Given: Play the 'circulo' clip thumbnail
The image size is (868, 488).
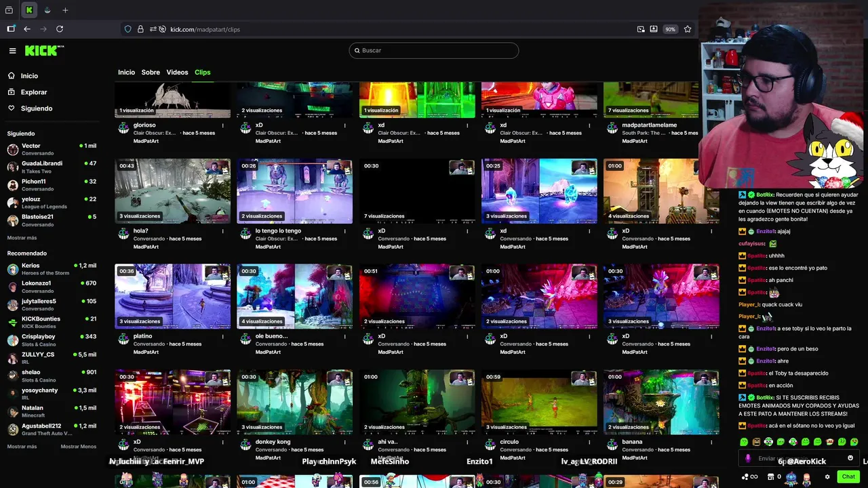Looking at the screenshot, I should [x=538, y=402].
